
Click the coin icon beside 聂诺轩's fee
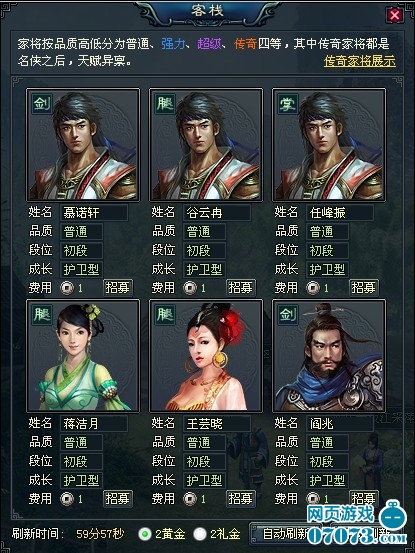click(x=67, y=288)
